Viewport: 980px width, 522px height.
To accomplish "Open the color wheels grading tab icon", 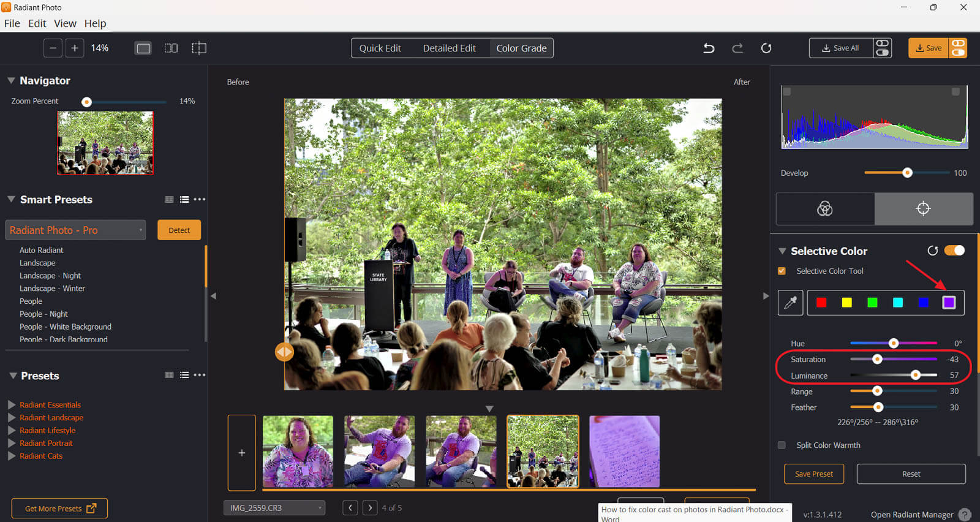I will pyautogui.click(x=824, y=209).
